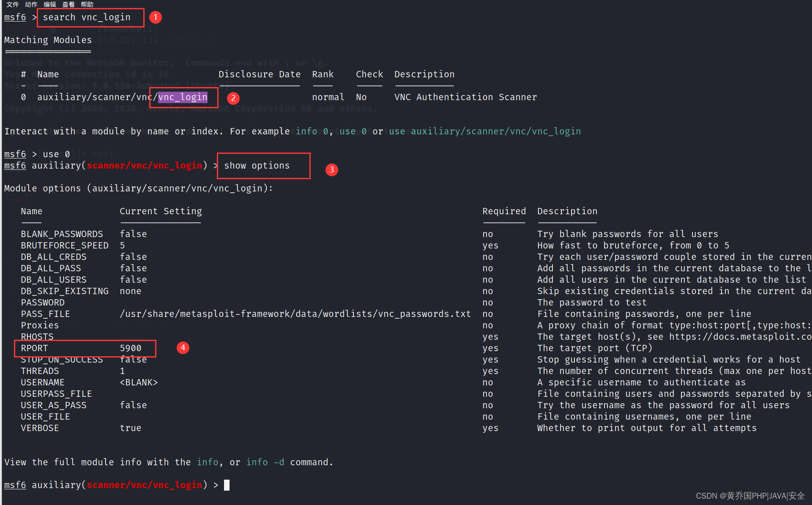Screen dimensions: 812x505
Task: Click the PASSWORD option name
Action: point(43,303)
